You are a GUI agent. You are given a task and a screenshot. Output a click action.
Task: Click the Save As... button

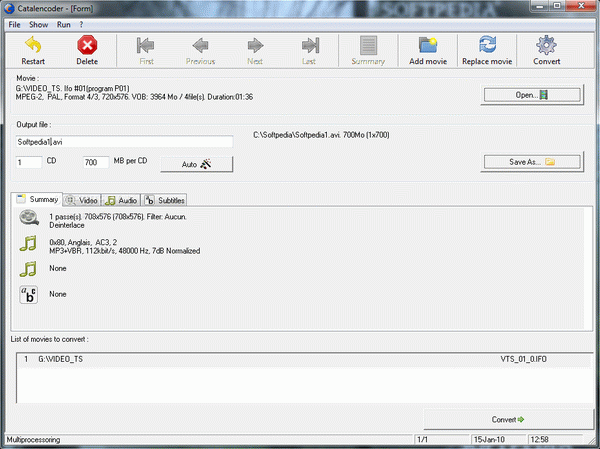532,162
